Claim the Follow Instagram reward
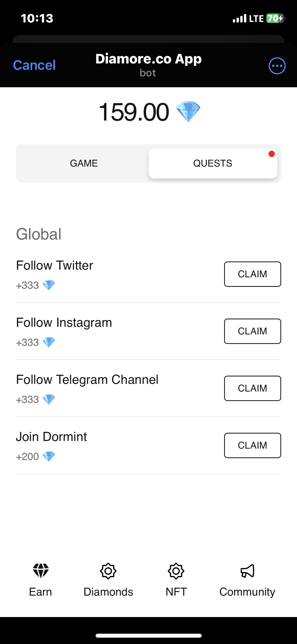 click(252, 331)
